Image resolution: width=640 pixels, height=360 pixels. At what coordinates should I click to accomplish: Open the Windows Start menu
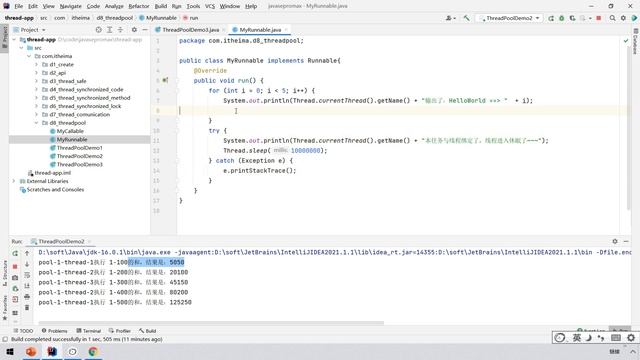click(x=10, y=351)
